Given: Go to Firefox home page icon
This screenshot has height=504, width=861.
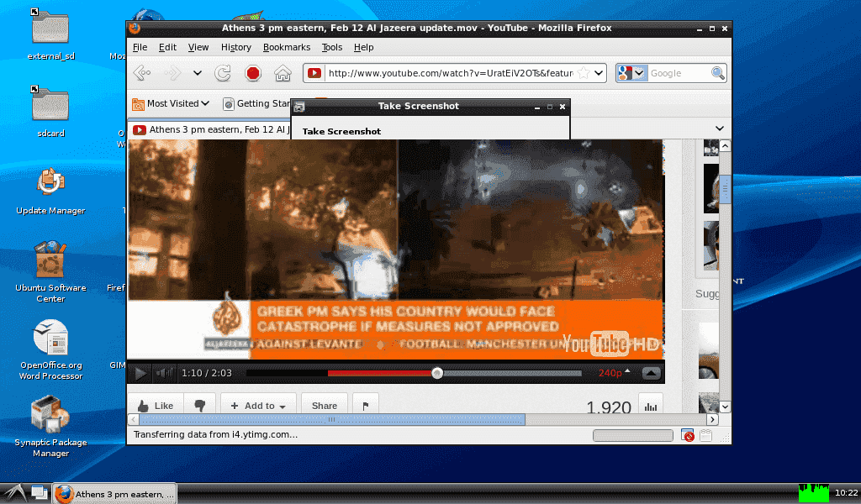Looking at the screenshot, I should 283,73.
